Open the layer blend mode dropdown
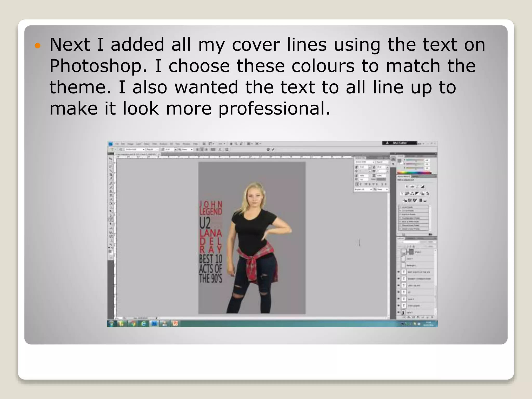Screen dimensions: 532x399 [408, 242]
